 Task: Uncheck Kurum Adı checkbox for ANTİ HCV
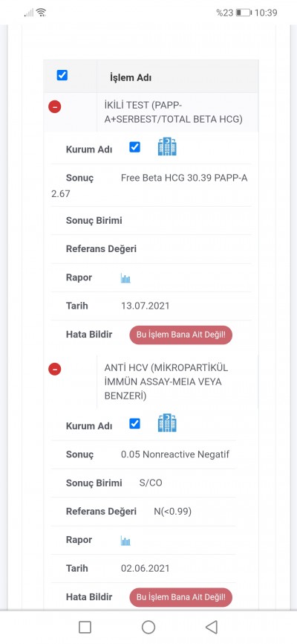(134, 423)
